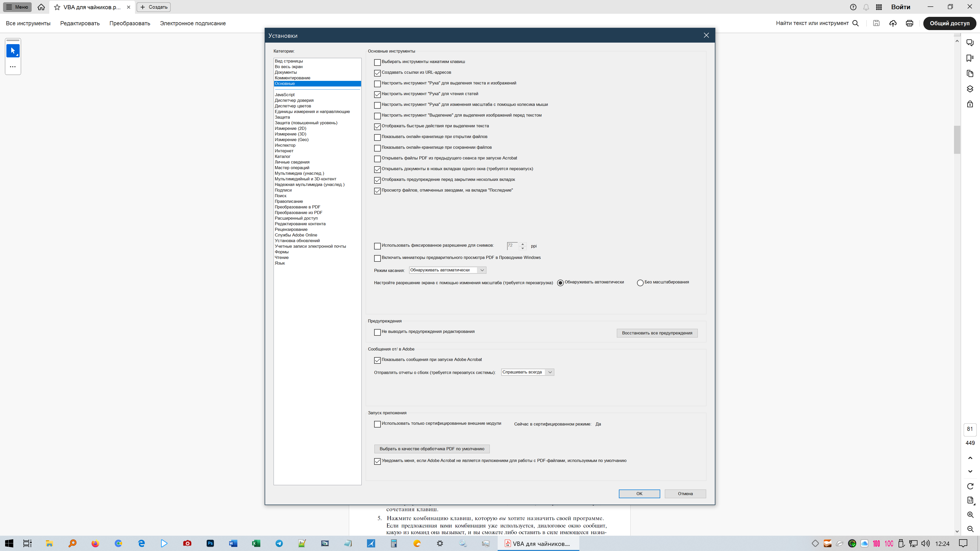The width and height of the screenshot is (980, 551).
Task: Select the arrow selection tool
Action: tap(13, 51)
